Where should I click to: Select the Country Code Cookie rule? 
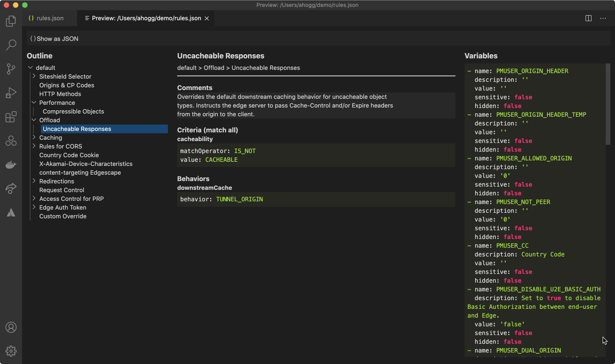(x=69, y=155)
